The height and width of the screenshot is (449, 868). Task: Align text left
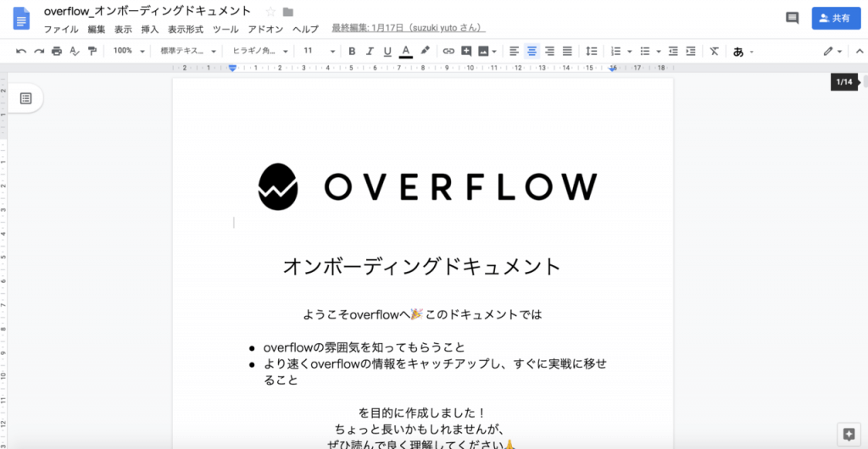515,52
